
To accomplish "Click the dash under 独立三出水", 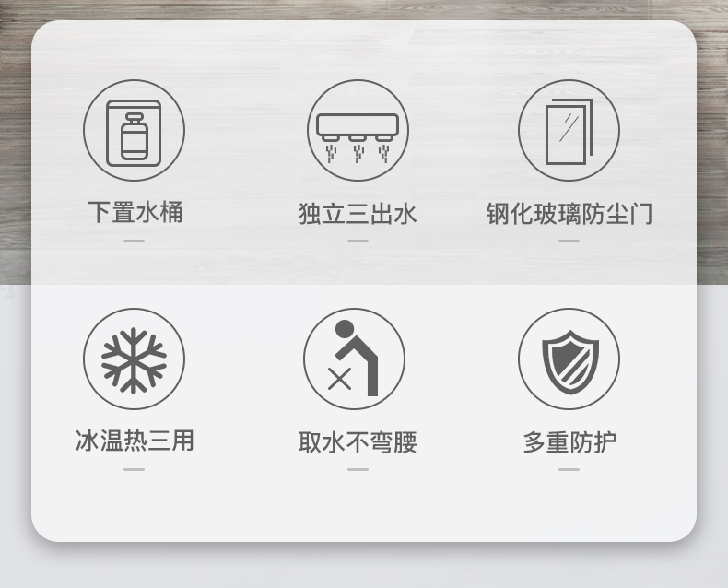I will (358, 241).
